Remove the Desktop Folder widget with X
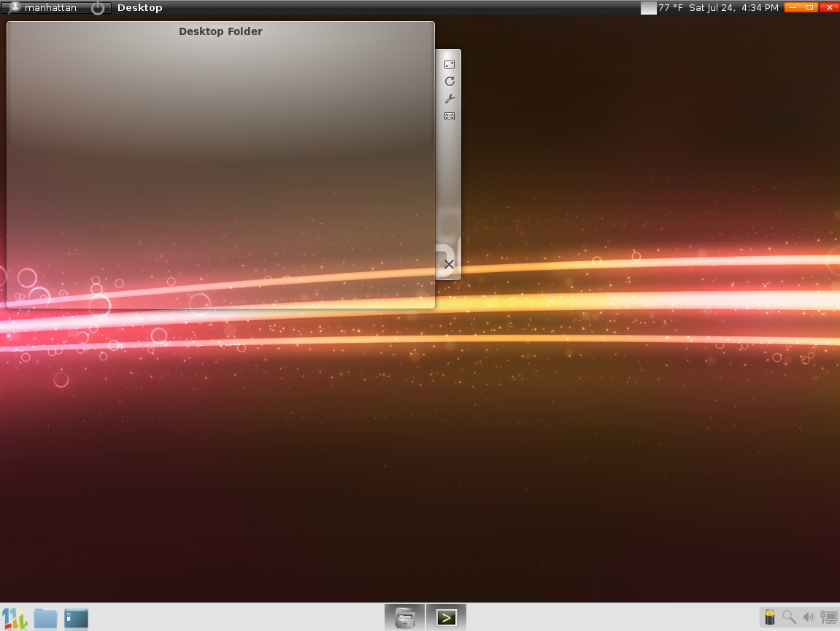The height and width of the screenshot is (631, 840). (x=449, y=264)
